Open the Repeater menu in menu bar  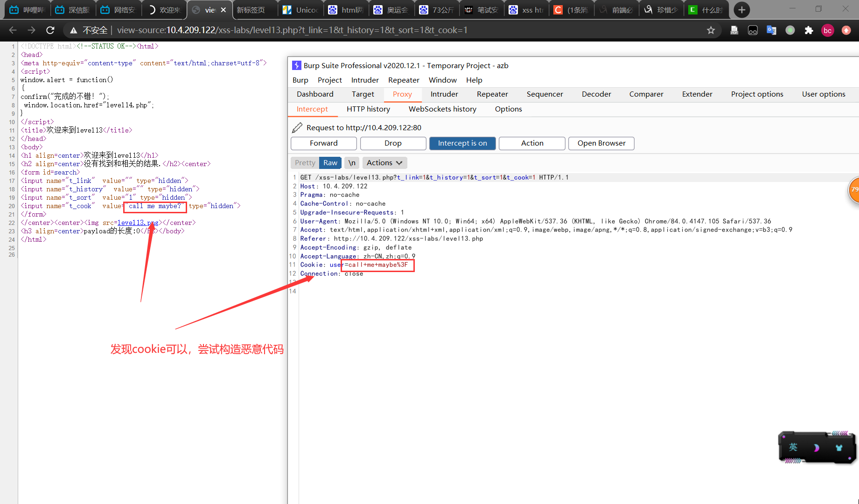coord(404,80)
